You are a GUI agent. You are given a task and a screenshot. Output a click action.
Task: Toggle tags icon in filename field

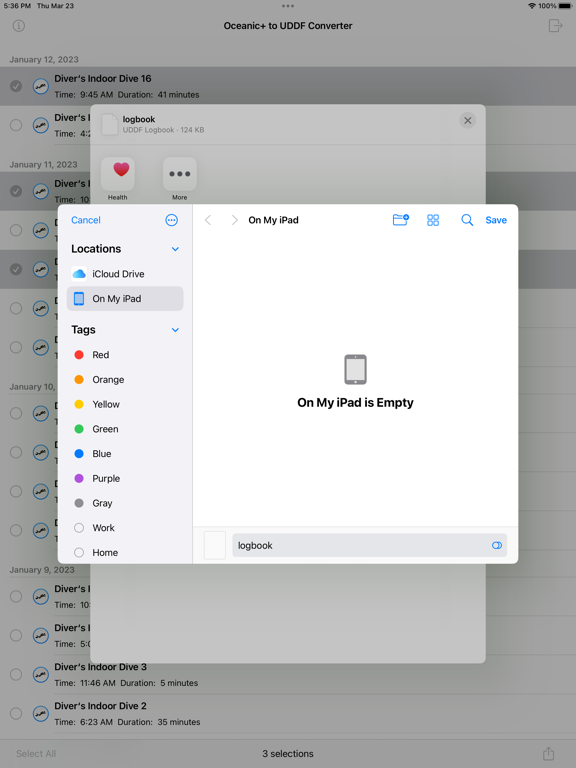[497, 546]
